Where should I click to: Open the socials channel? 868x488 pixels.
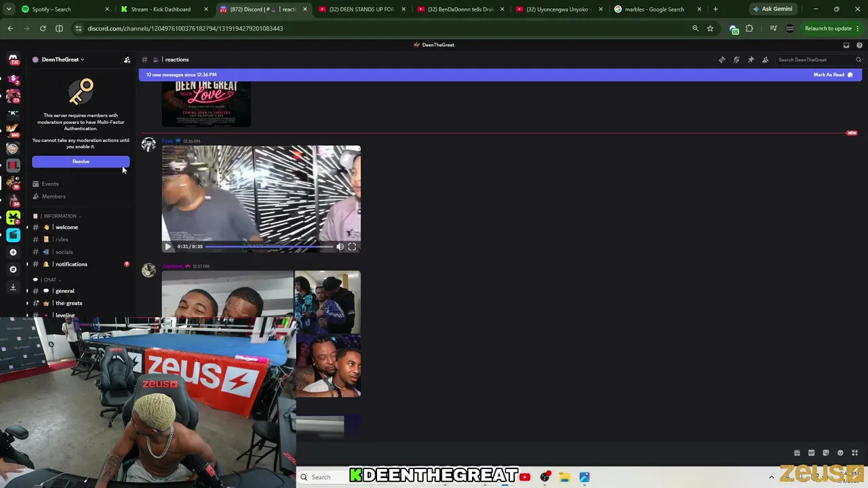pos(80,252)
